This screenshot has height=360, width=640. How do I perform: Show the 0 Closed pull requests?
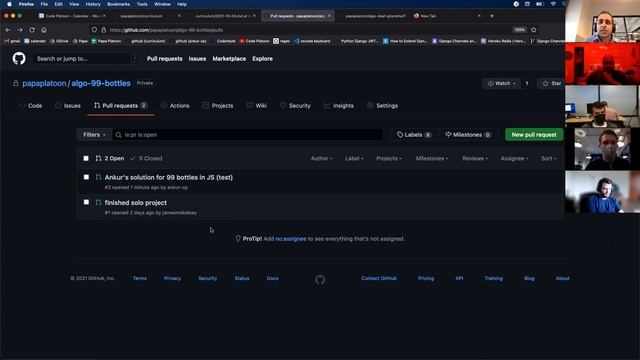click(x=146, y=158)
